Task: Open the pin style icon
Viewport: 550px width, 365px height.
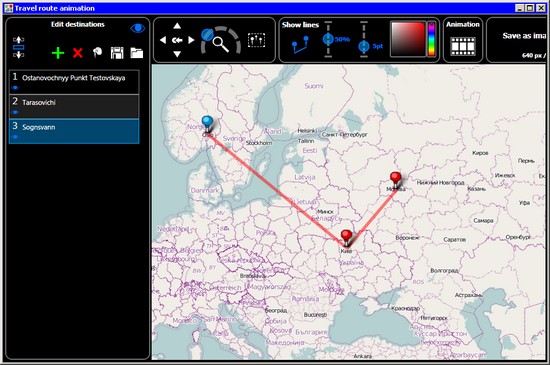Action: click(98, 53)
